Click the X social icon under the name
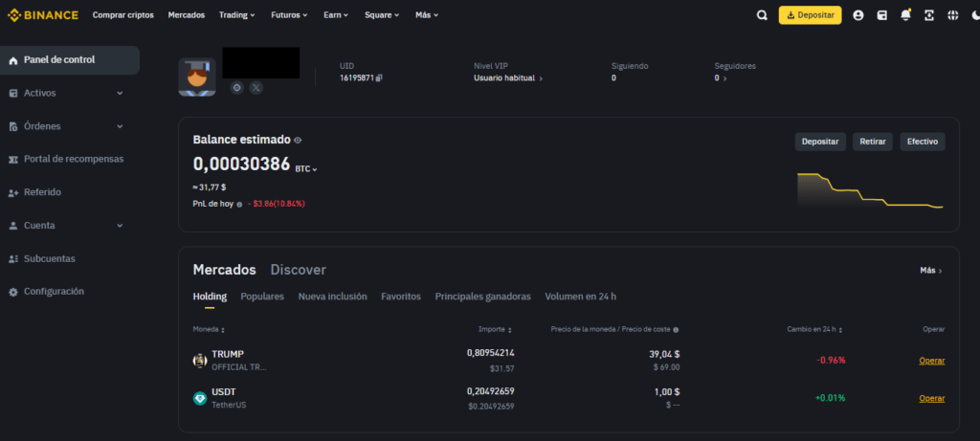The width and height of the screenshot is (980, 441). pyautogui.click(x=256, y=87)
